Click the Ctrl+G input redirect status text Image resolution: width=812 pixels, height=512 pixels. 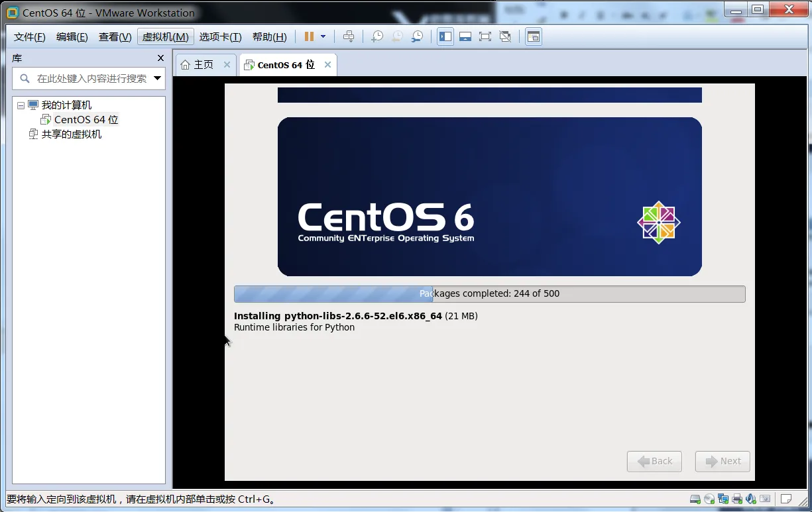pos(141,499)
